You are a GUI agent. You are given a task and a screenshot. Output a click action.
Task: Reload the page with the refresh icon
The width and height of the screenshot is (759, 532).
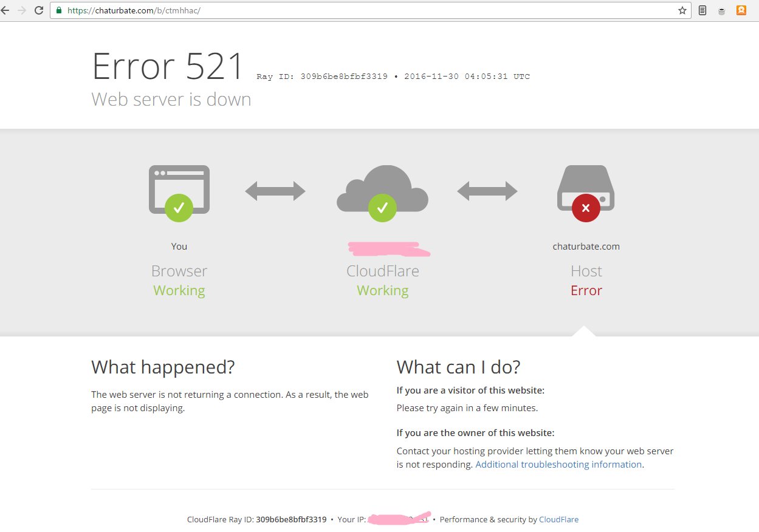(x=39, y=10)
